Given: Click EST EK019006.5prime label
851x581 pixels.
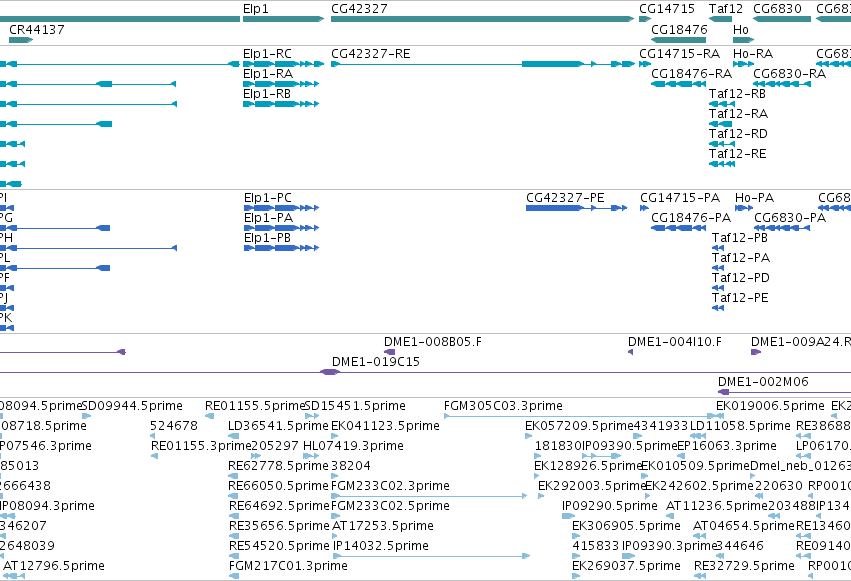Looking at the screenshot, I should [770, 406].
